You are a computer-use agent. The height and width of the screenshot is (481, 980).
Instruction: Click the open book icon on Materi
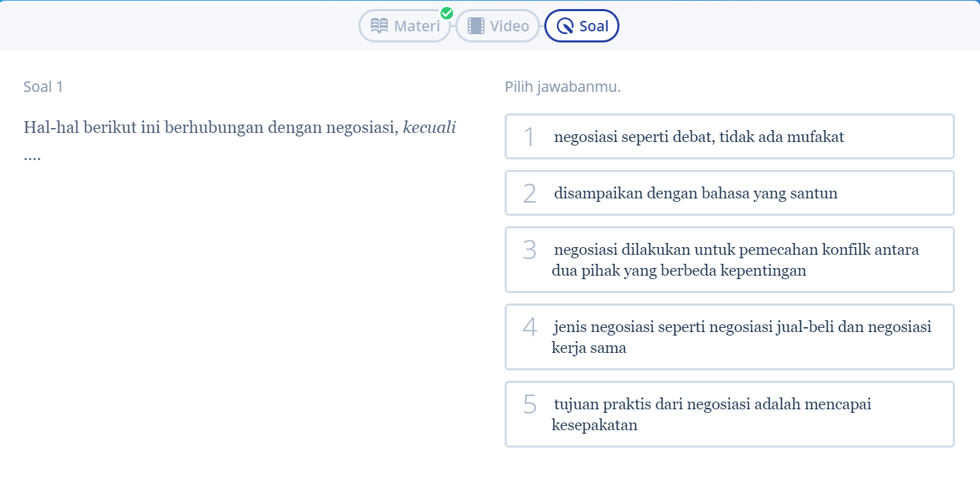pos(379,26)
